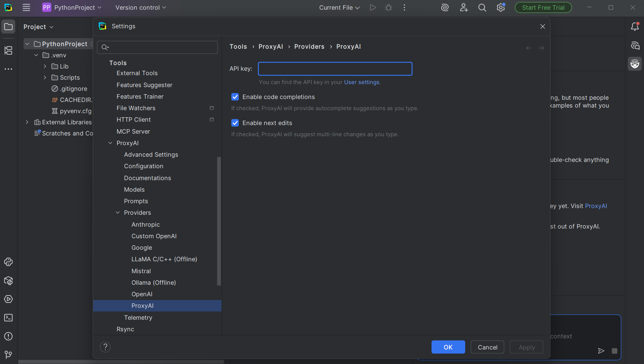
Task: Toggle Enable code completions checkbox
Action: point(235,97)
